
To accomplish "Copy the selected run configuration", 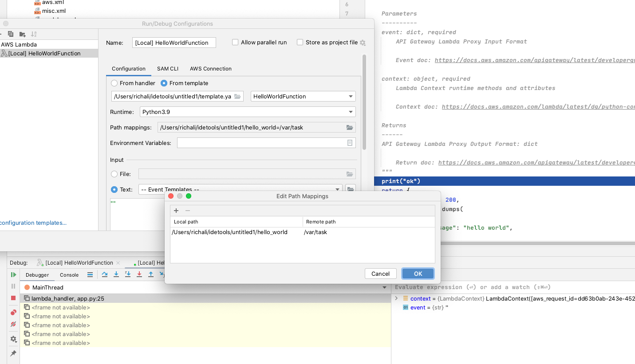I will click(10, 34).
